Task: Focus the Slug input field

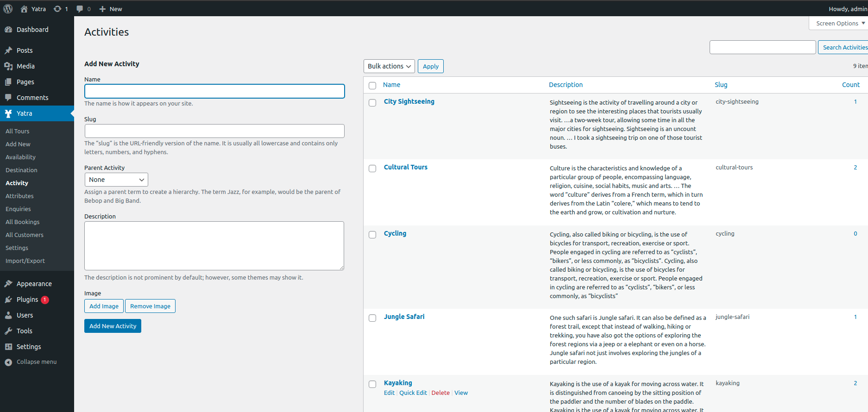Action: click(x=214, y=131)
